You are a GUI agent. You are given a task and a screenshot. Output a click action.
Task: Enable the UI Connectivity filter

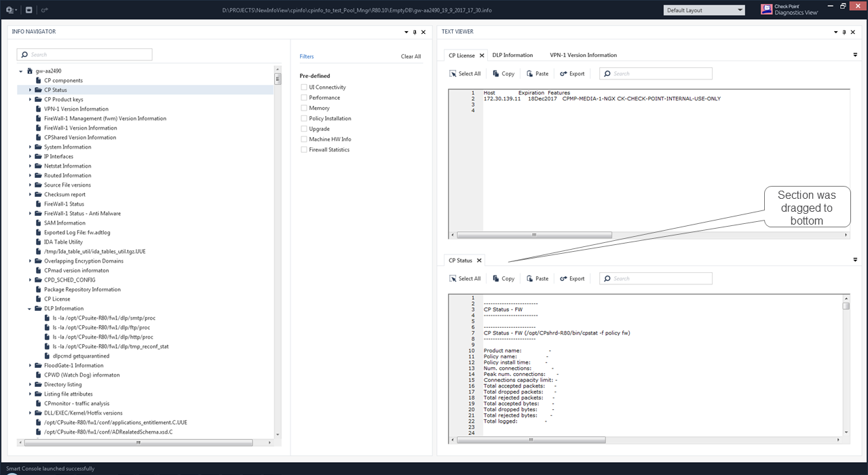point(304,88)
